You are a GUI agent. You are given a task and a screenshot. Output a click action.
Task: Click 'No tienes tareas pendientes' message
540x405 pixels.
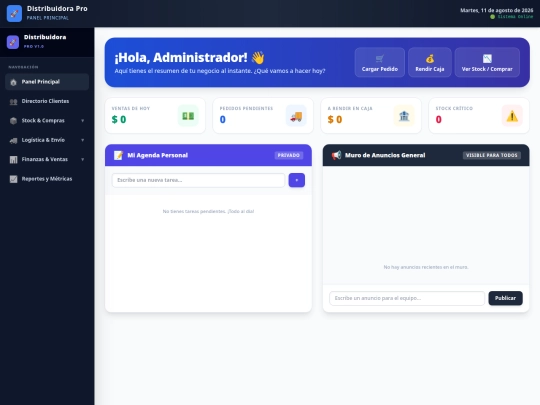[x=208, y=211]
